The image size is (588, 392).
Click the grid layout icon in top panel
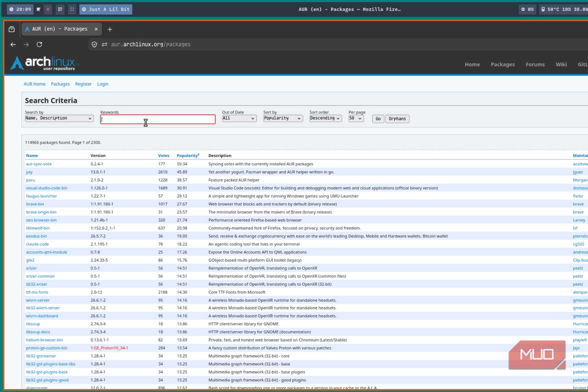point(60,9)
